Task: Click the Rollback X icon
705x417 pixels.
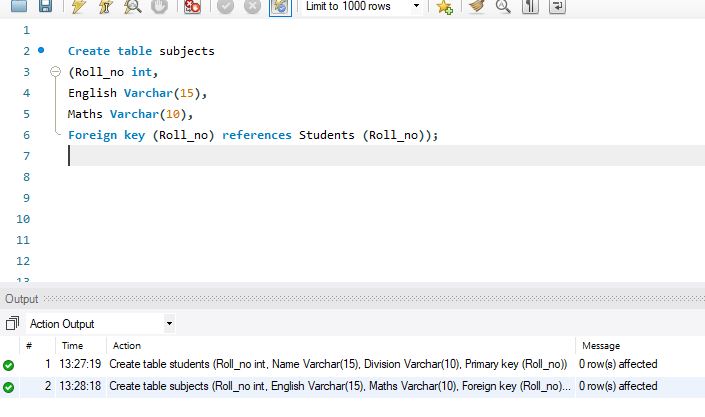Action: pyautogui.click(x=252, y=6)
